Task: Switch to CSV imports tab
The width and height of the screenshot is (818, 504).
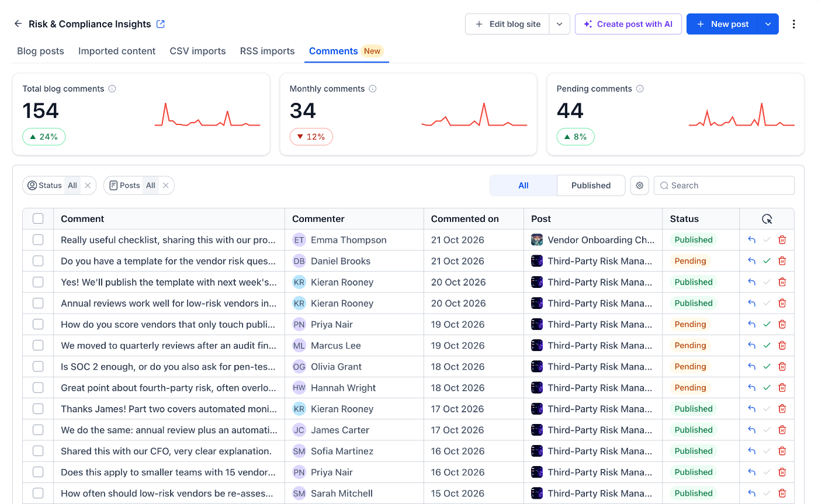Action: [x=197, y=51]
